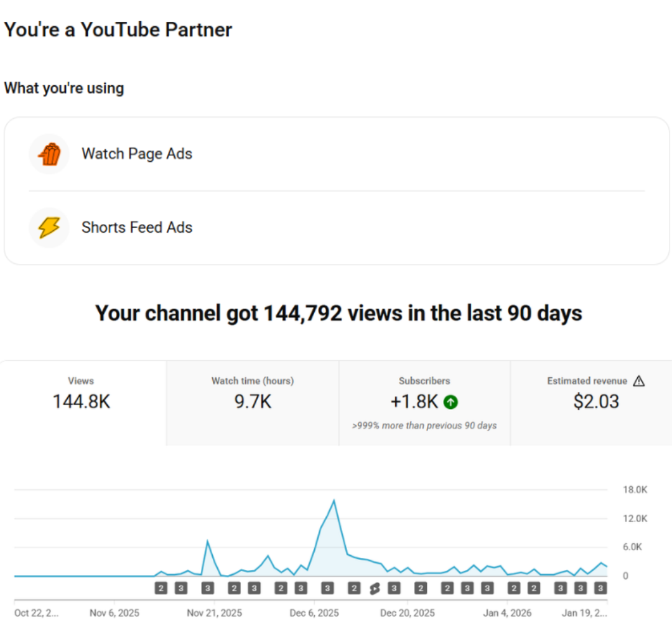Click the 0 y-axis label
Viewport: 672px width, 641px height.
(626, 576)
